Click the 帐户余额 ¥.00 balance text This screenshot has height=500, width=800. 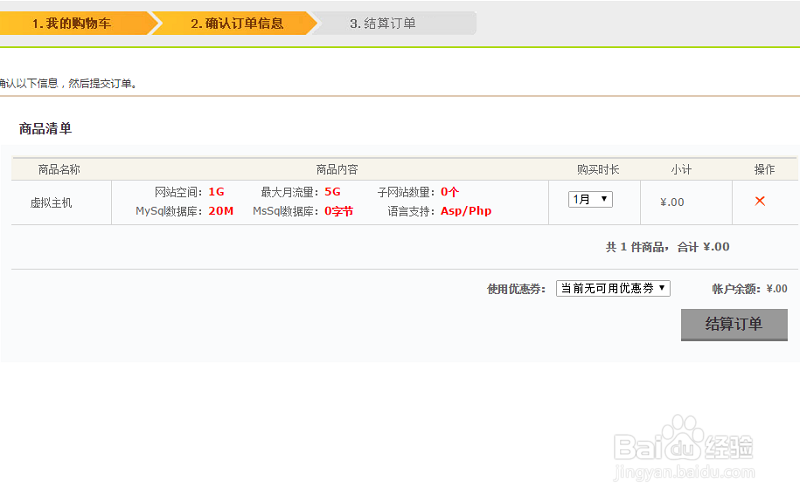click(749, 289)
